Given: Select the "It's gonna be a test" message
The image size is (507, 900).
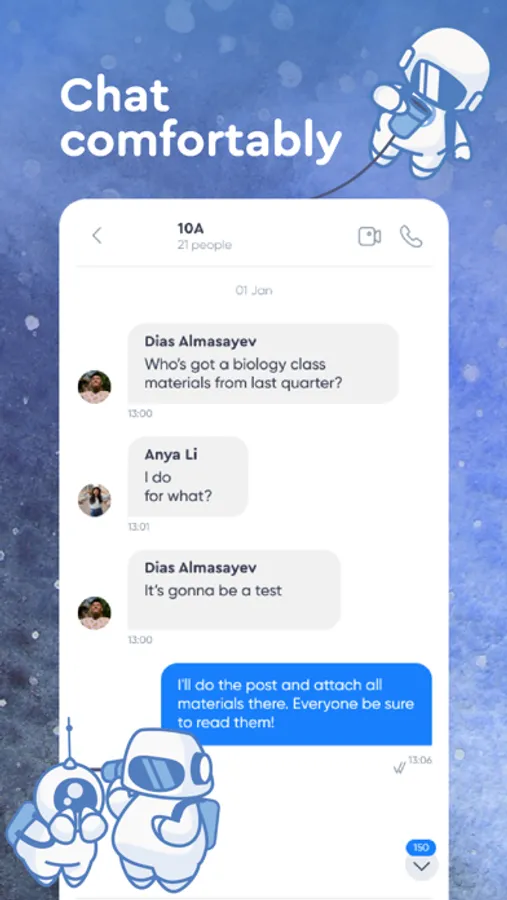Looking at the screenshot, I should [x=234, y=589].
